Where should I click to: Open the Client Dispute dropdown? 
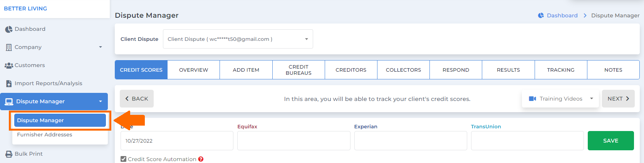pyautogui.click(x=238, y=39)
